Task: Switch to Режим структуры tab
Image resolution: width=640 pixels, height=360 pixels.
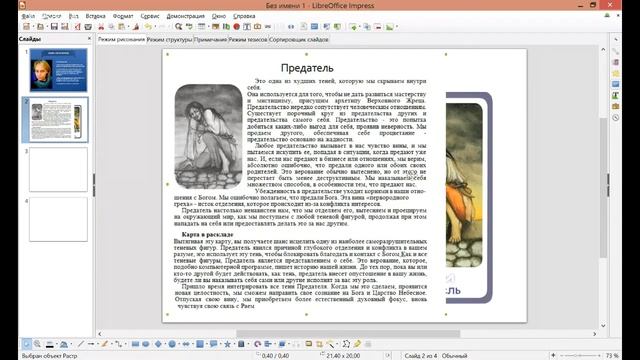Action: click(x=169, y=40)
